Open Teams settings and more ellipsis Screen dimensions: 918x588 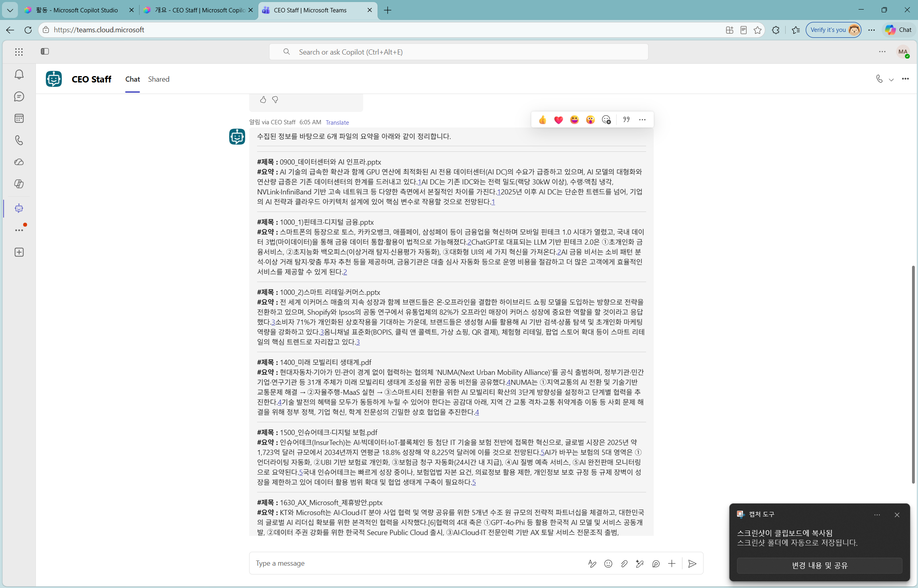coord(882,52)
